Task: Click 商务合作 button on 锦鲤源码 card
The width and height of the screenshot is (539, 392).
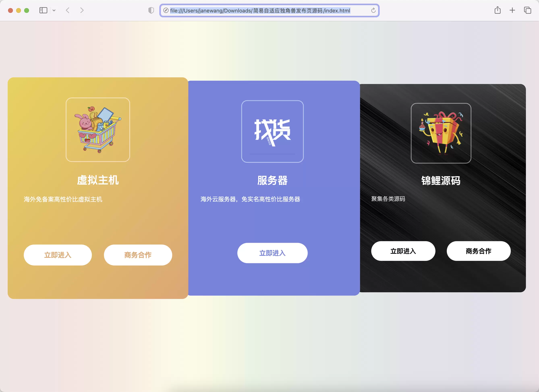Action: (x=479, y=251)
